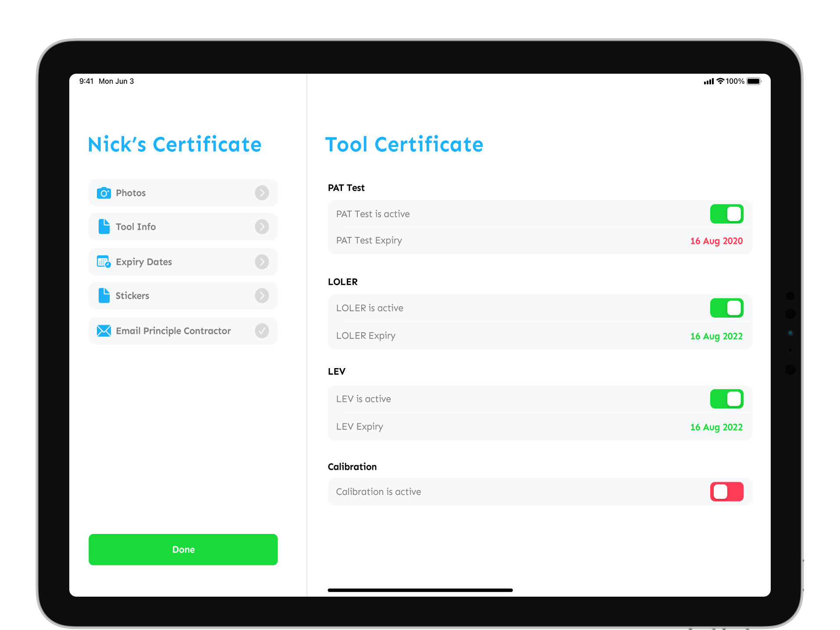The image size is (840, 630).
Task: Click the document icon beside Stickers
Action: [x=104, y=296]
